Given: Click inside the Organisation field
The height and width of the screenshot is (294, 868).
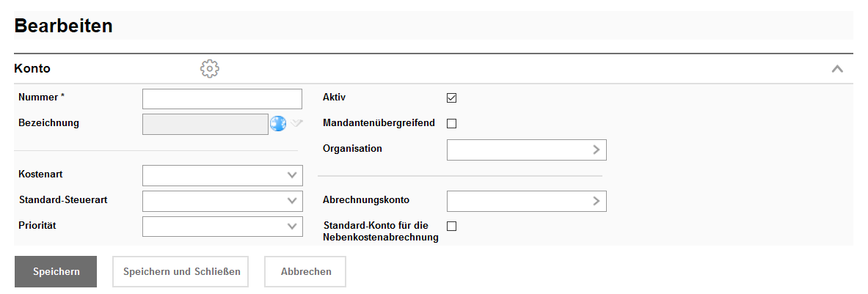Looking at the screenshot, I should pos(517,150).
